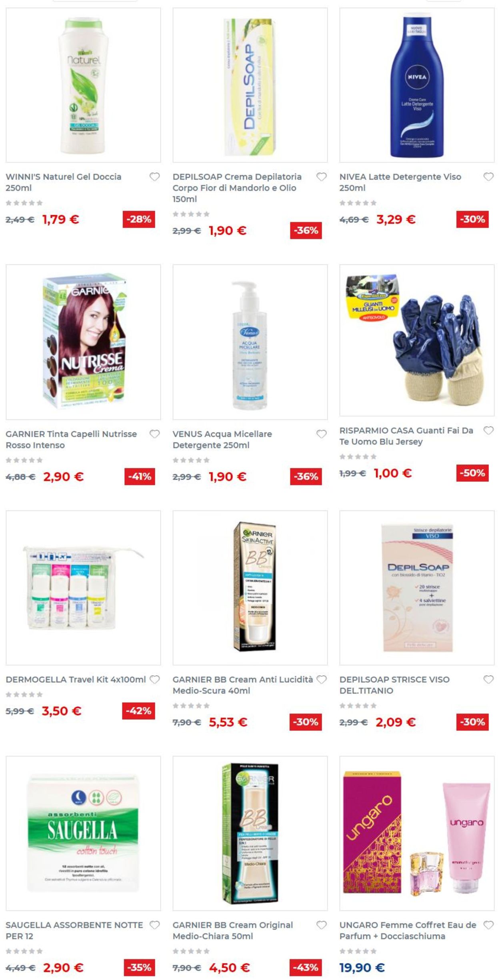This screenshot has height=980, width=500.
Task: Click the -43% badge on BB Cream Original
Action: [x=306, y=968]
